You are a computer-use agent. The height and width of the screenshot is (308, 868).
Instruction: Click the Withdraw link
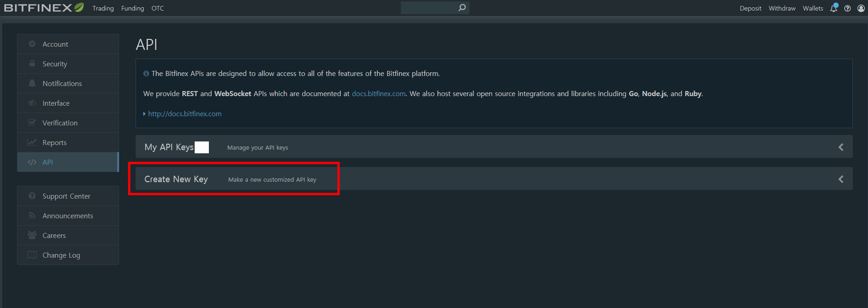point(782,8)
